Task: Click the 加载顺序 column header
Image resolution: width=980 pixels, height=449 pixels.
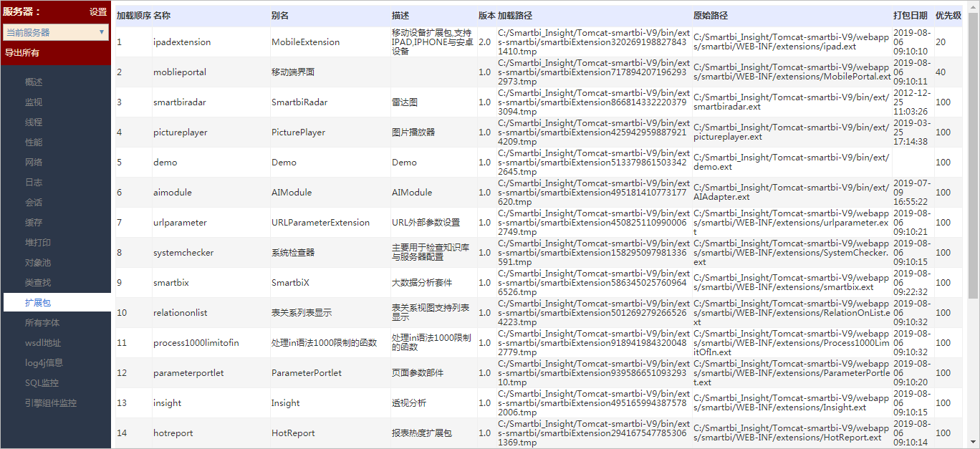Action: coord(133,16)
